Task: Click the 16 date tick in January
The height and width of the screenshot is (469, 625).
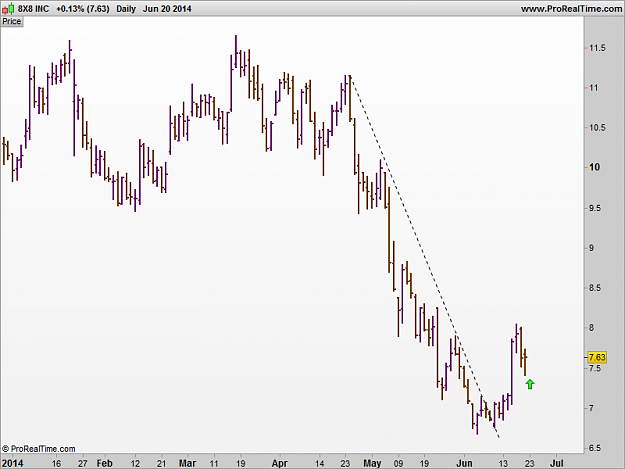Action: pos(56,463)
